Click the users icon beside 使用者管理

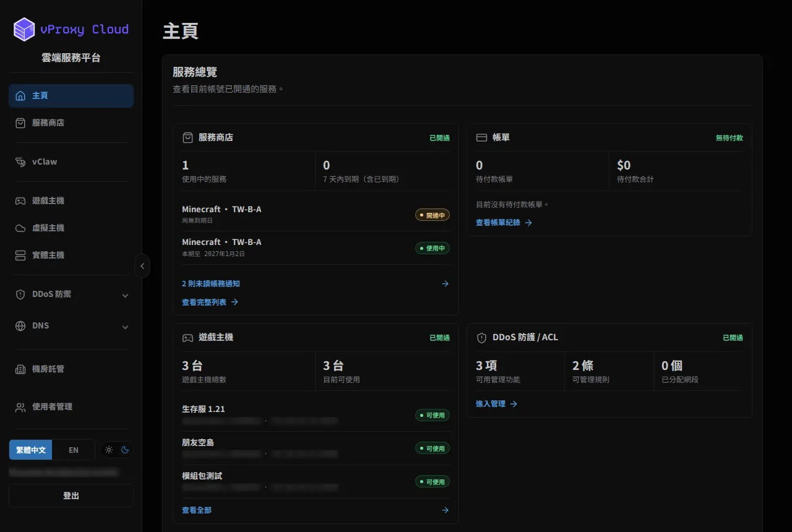click(20, 407)
